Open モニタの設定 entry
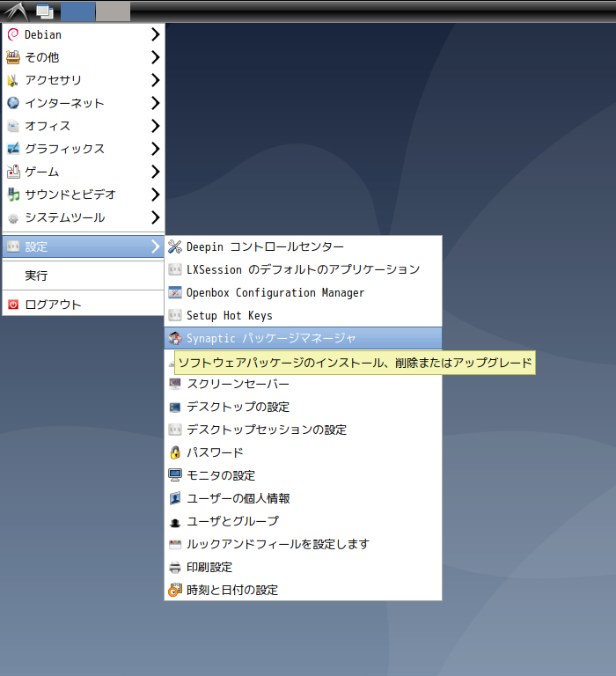Screen dimensions: 616x676 (x=303, y=475)
